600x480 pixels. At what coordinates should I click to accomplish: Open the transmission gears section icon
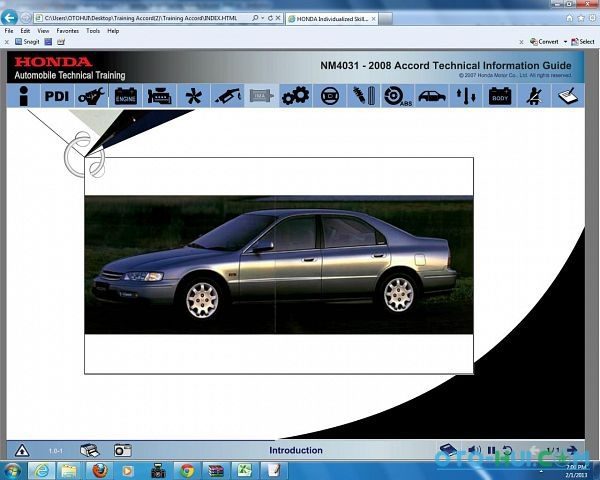point(295,96)
